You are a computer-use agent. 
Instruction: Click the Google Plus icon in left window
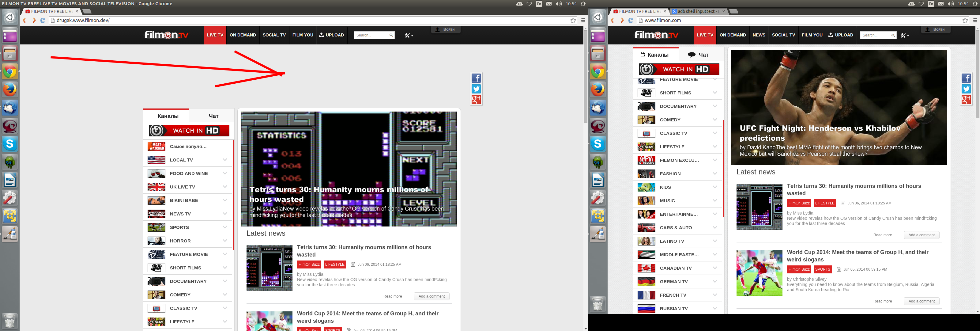[476, 99]
